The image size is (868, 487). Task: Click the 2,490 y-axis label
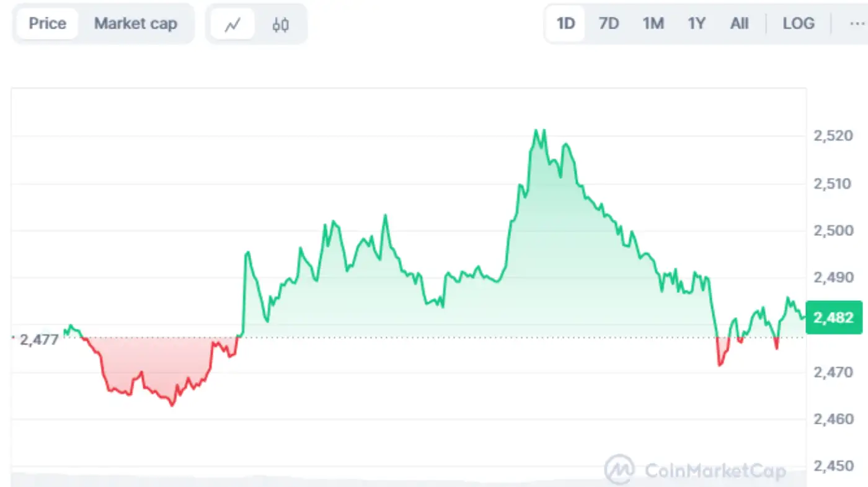click(833, 277)
